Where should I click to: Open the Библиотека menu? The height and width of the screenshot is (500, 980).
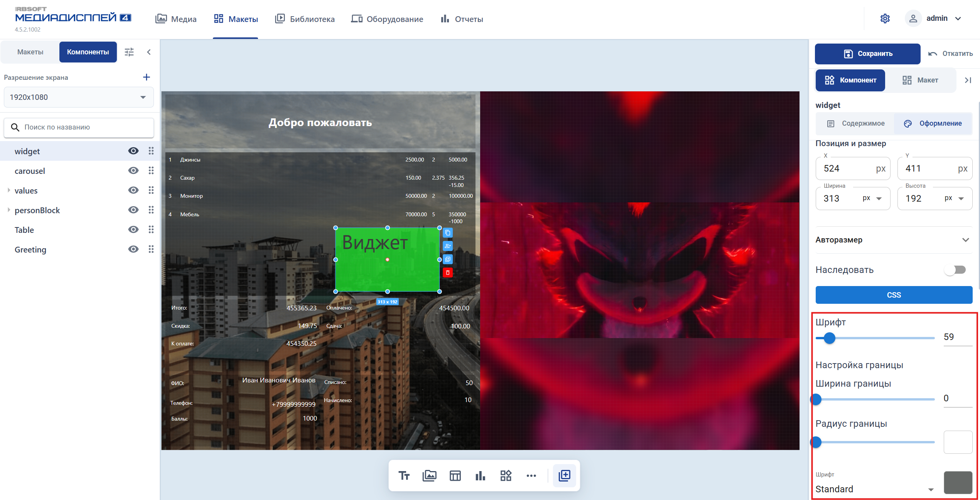click(305, 19)
